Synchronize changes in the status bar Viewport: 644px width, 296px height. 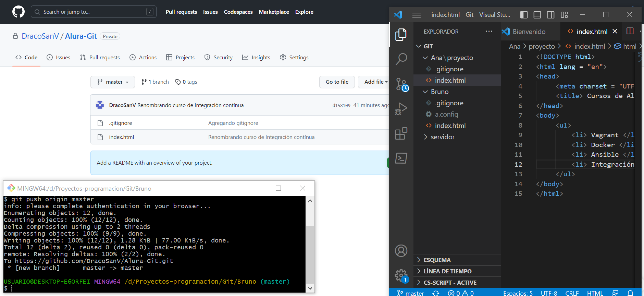(436, 293)
